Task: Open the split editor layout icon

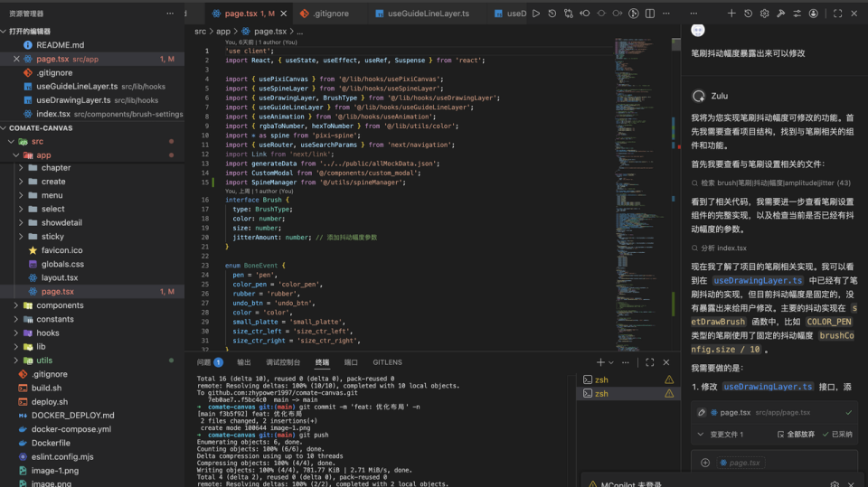Action: coord(650,14)
